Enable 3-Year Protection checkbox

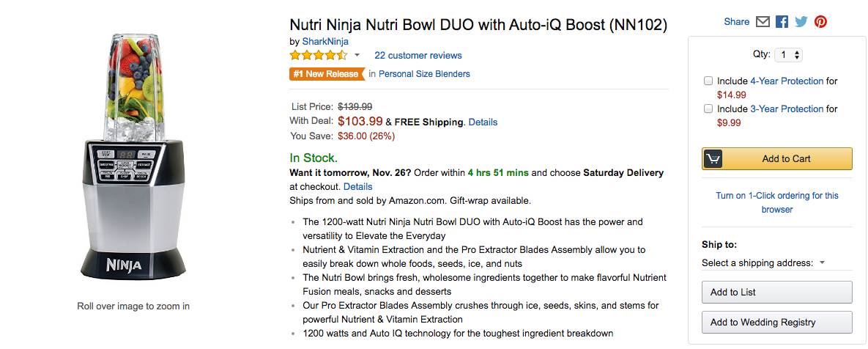(x=708, y=109)
